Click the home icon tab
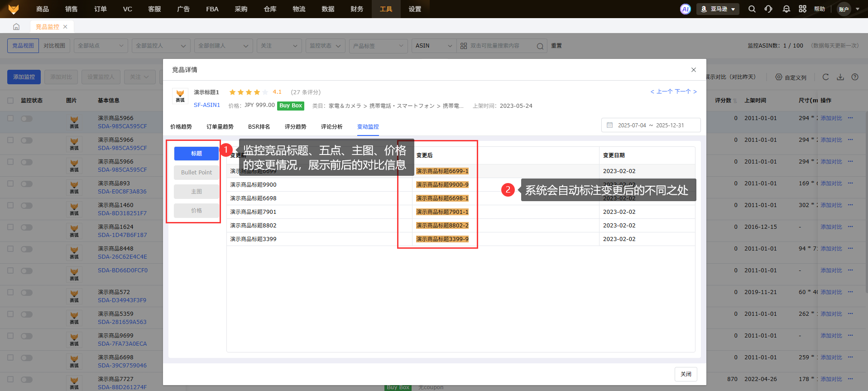868x391 pixels. pos(16,27)
